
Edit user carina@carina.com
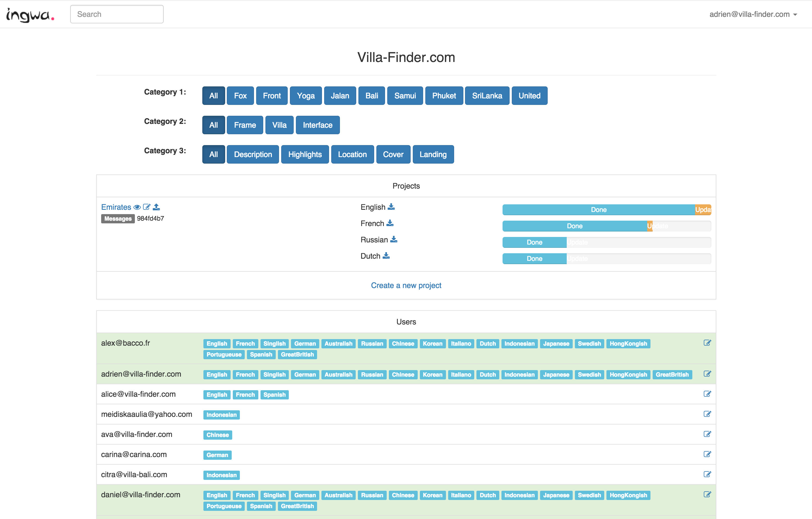(707, 454)
